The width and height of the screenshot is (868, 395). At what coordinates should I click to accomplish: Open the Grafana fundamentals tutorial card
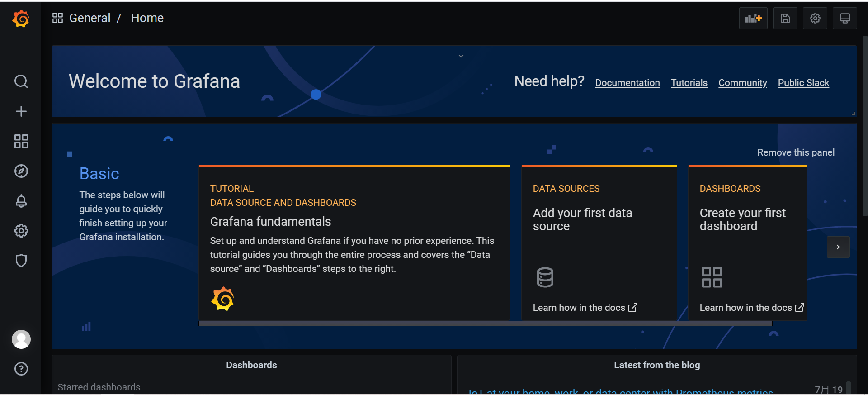pos(354,243)
